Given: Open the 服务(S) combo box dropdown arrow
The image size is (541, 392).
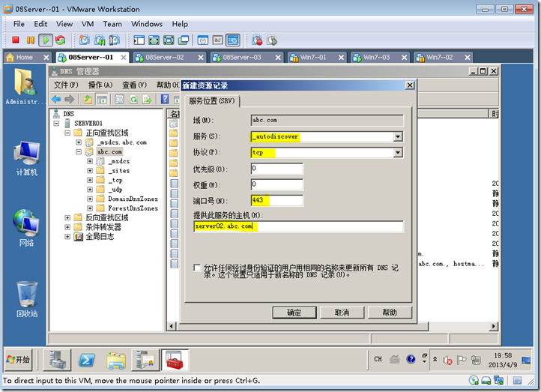Looking at the screenshot, I should point(398,136).
